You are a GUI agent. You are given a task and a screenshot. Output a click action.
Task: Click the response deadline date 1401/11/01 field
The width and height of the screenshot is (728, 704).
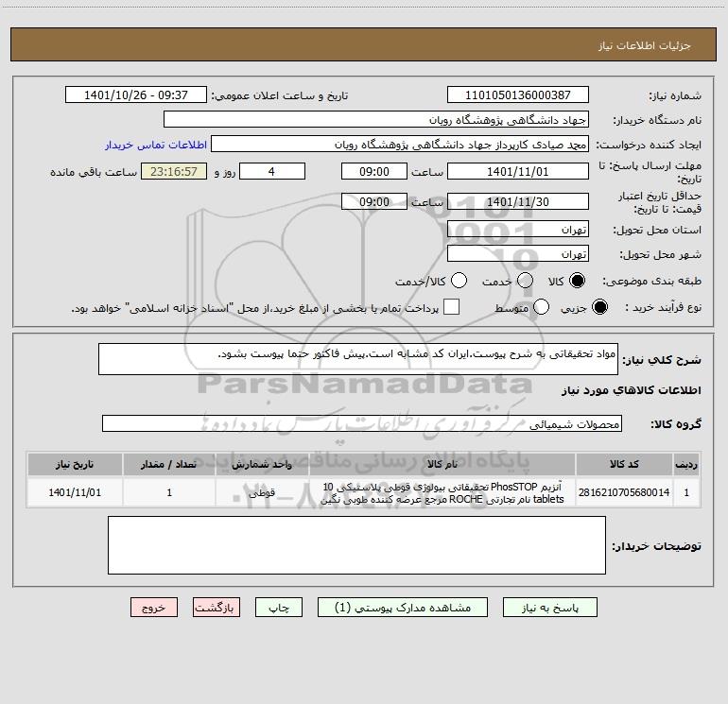(x=518, y=171)
